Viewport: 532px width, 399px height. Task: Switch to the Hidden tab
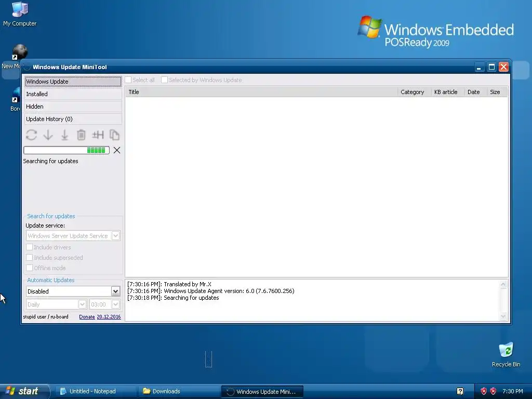pyautogui.click(x=73, y=107)
